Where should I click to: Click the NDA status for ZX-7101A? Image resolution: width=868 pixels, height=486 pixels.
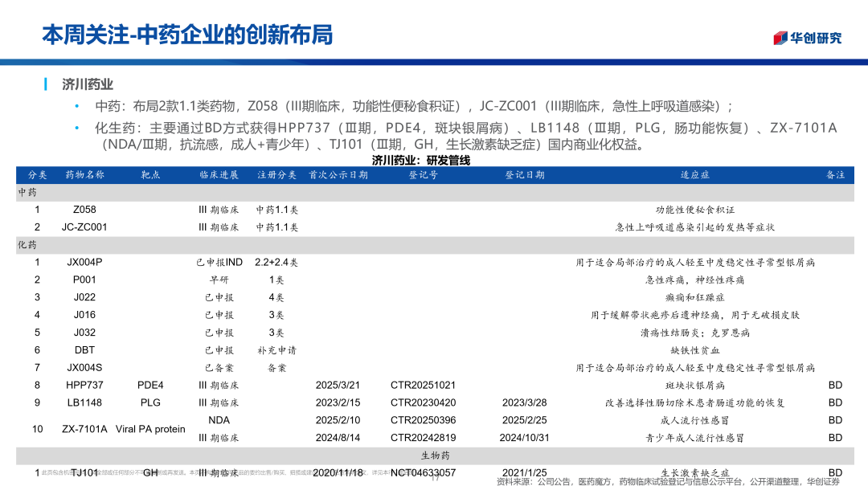[x=219, y=420]
